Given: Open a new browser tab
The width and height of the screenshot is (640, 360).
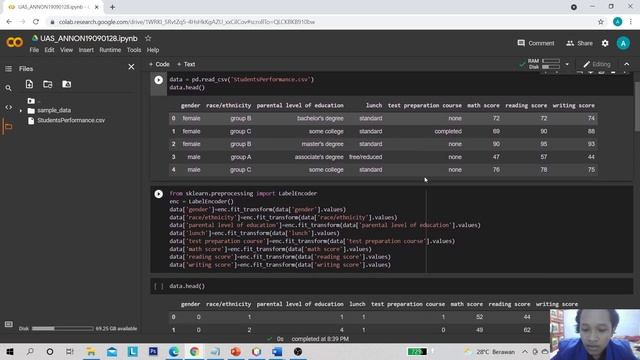Looking at the screenshot, I should tap(112, 7).
